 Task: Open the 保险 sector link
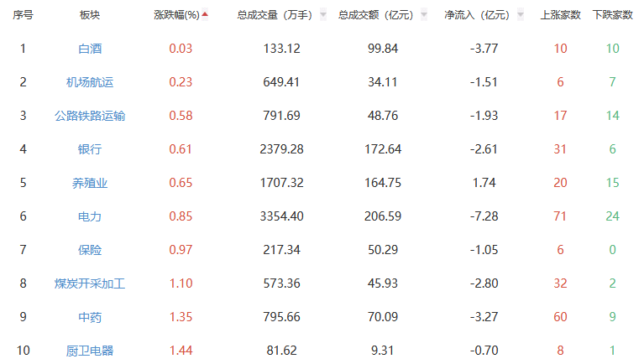click(89, 250)
